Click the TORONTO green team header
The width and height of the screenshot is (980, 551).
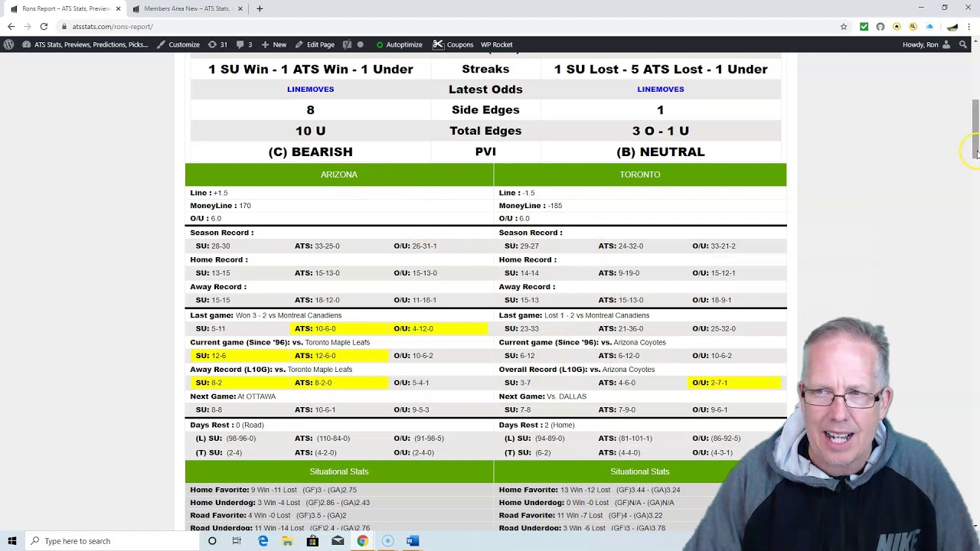(640, 174)
